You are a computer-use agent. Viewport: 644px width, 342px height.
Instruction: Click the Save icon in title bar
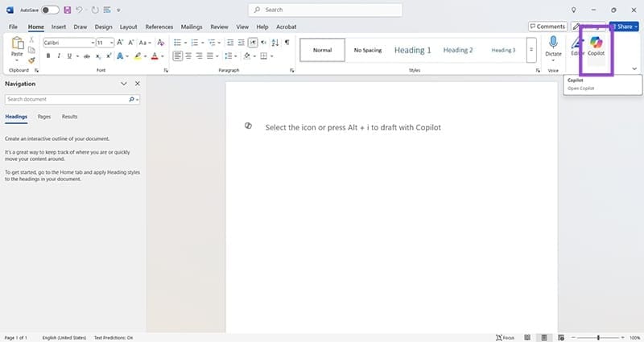[66, 10]
